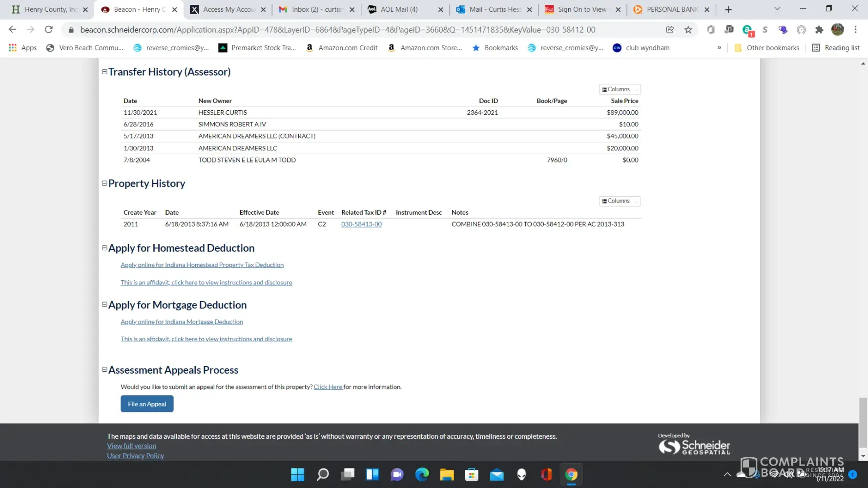Open the Chrome extensions puzzle icon
The image size is (868, 488).
pos(819,30)
